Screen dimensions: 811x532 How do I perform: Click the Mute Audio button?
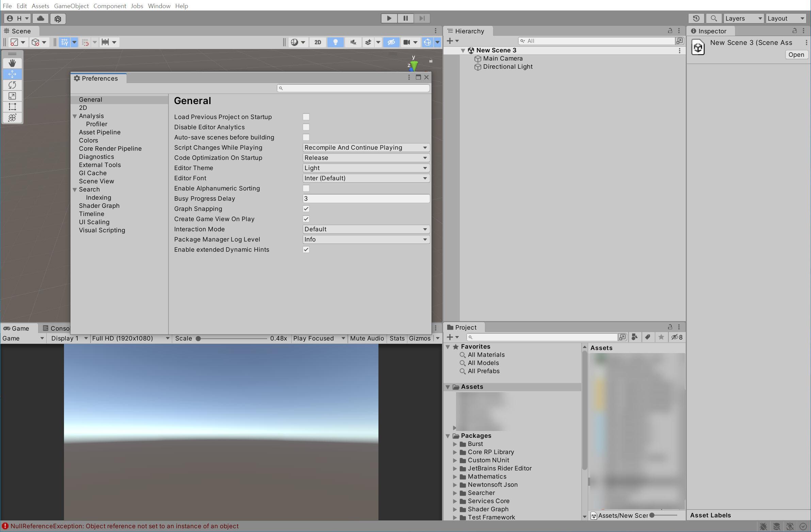pos(367,338)
